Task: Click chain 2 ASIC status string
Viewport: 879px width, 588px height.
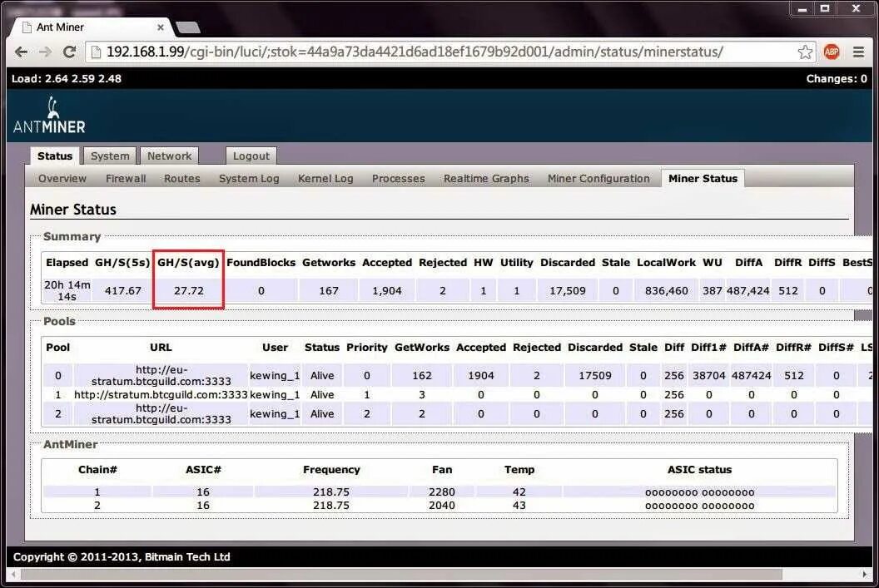Action: pos(699,506)
